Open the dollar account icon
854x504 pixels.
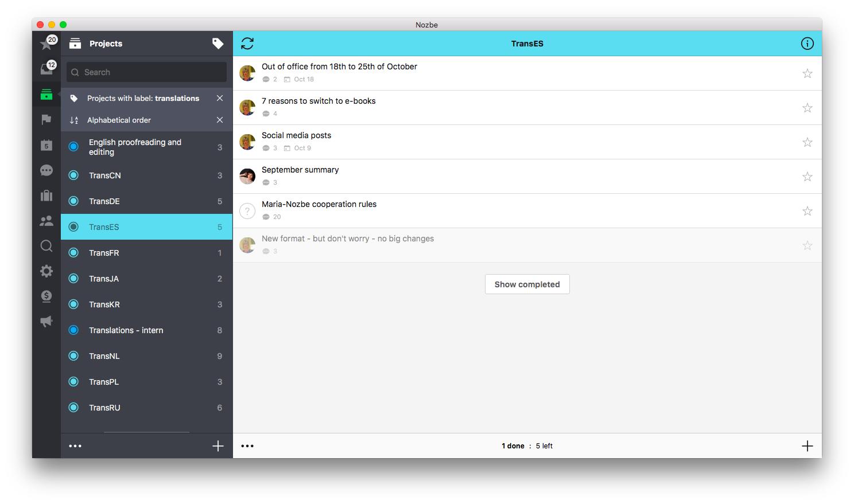(x=46, y=296)
